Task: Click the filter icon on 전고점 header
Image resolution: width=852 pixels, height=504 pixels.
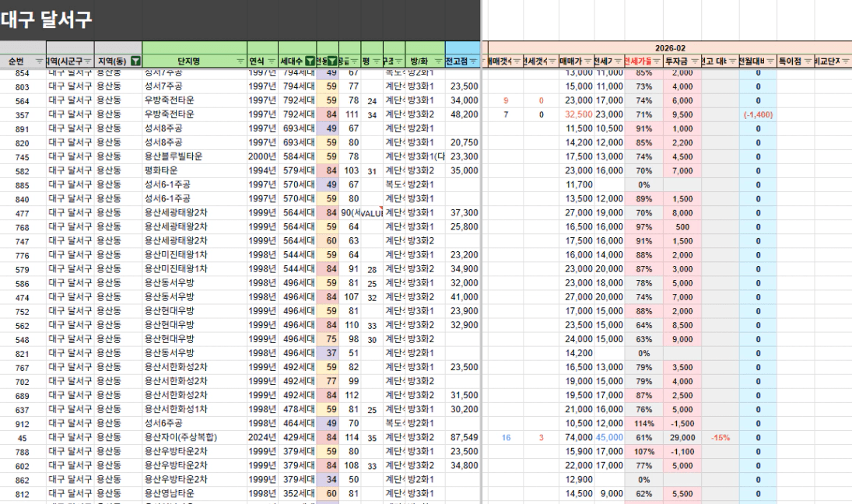Action: [x=474, y=61]
